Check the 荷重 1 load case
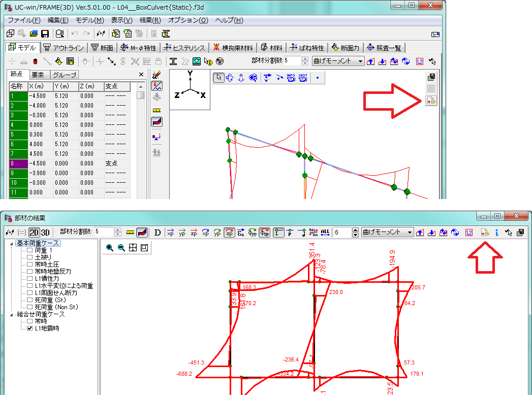Viewport: 532px width, 395px height. pos(29,250)
